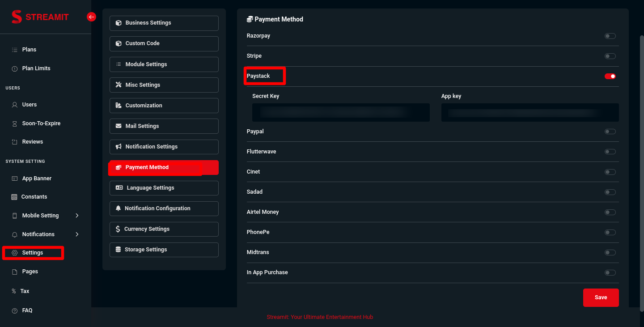Click the Currency Settings dollar icon

[118, 229]
